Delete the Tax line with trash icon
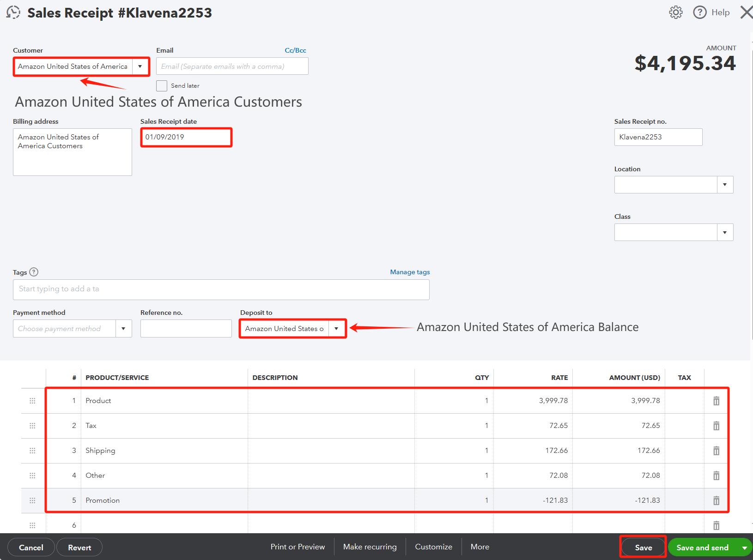Viewport: 753px width, 560px height. [x=716, y=426]
